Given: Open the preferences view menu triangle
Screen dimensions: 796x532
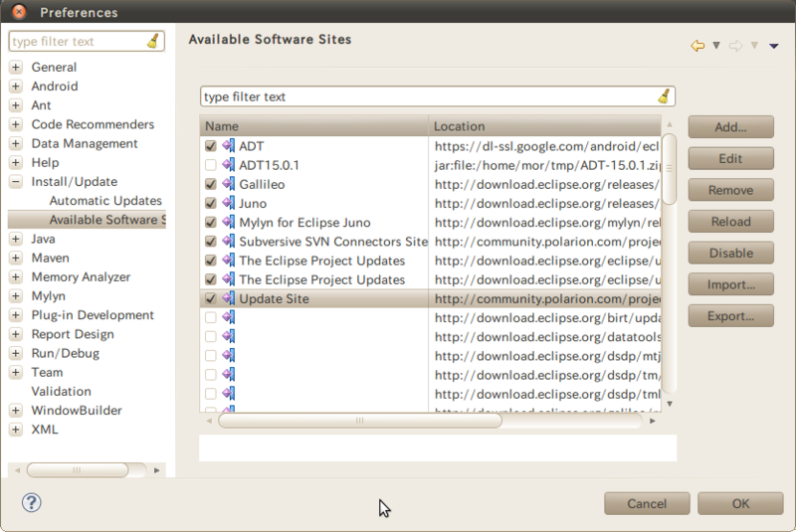Looking at the screenshot, I should (774, 46).
